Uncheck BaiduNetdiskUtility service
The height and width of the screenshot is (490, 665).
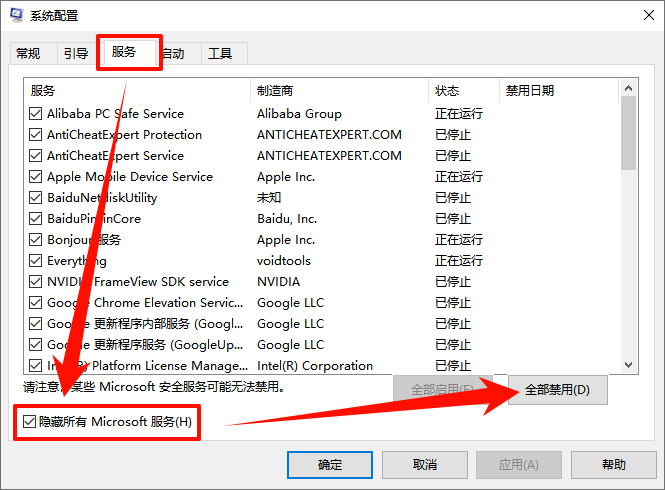point(36,198)
